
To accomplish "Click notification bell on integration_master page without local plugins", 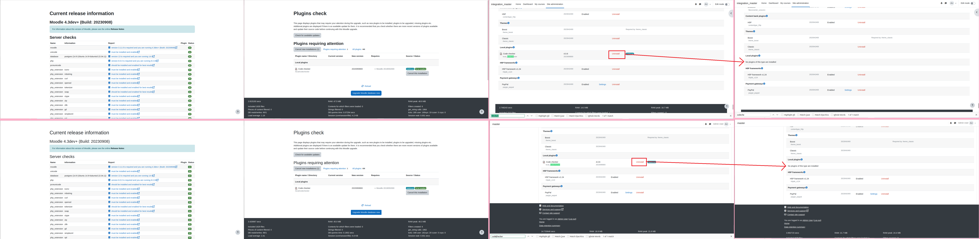I will pyautogui.click(x=942, y=3).
